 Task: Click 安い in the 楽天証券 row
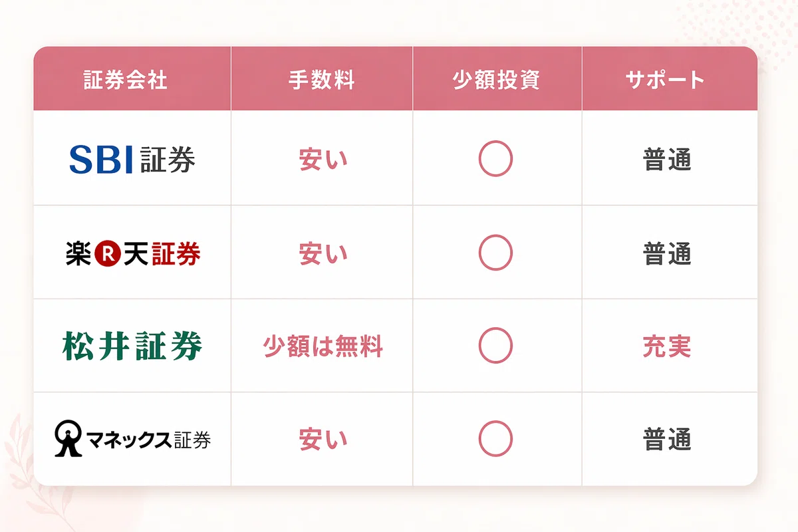pos(323,253)
